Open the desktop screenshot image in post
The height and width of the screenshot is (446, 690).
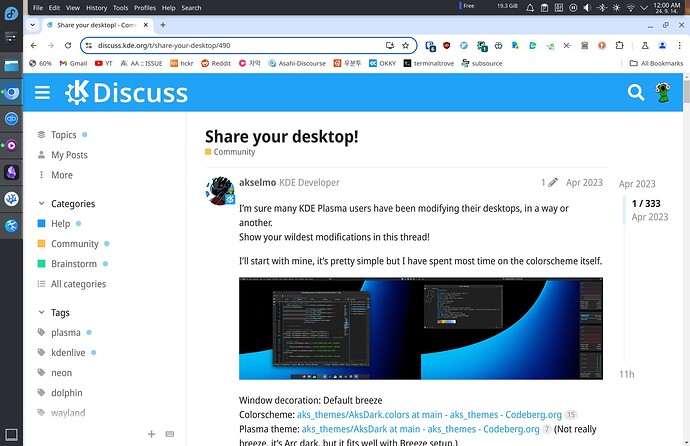421,328
